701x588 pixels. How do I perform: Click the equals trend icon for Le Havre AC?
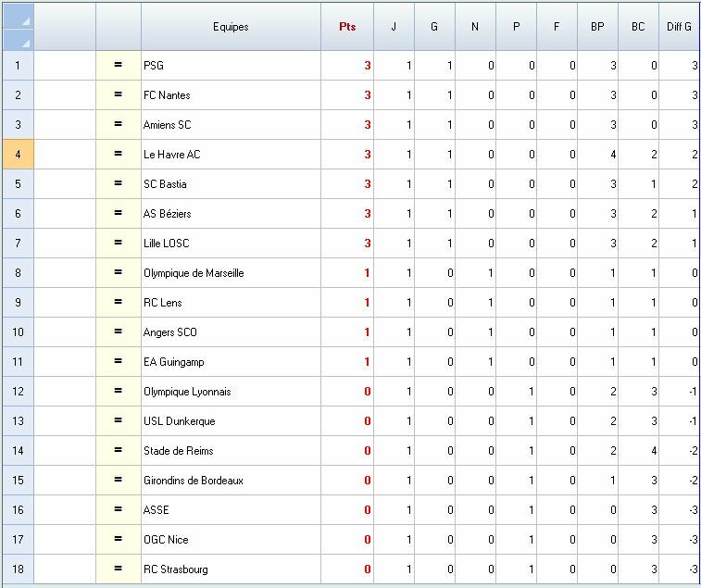click(118, 155)
